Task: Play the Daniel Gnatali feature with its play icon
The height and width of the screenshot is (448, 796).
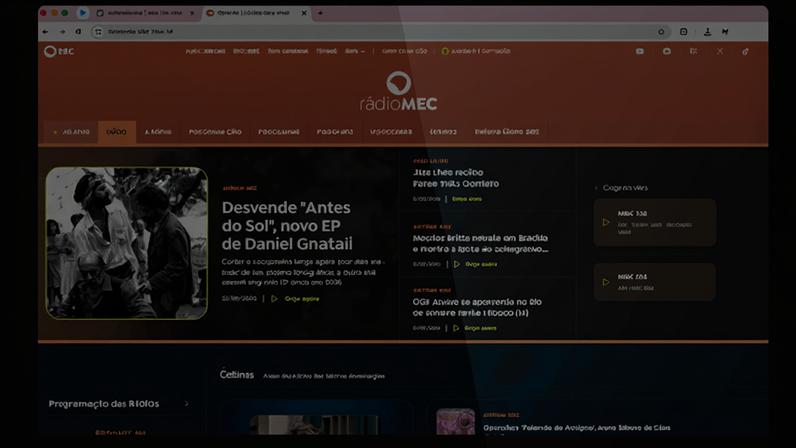Action: click(x=275, y=299)
